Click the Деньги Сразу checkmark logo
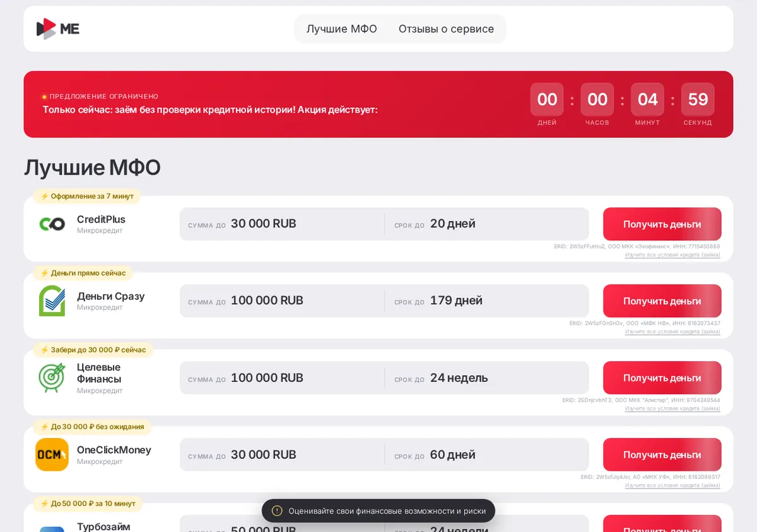Viewport: 757px width, 532px height. 52,301
